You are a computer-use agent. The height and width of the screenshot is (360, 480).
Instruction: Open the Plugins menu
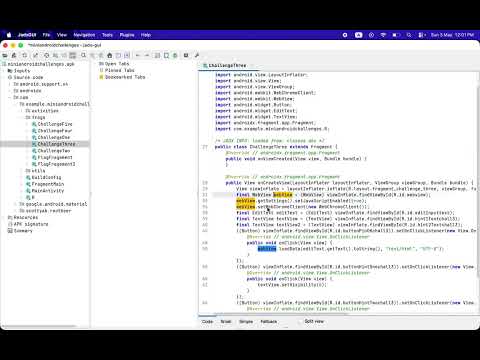click(127, 35)
